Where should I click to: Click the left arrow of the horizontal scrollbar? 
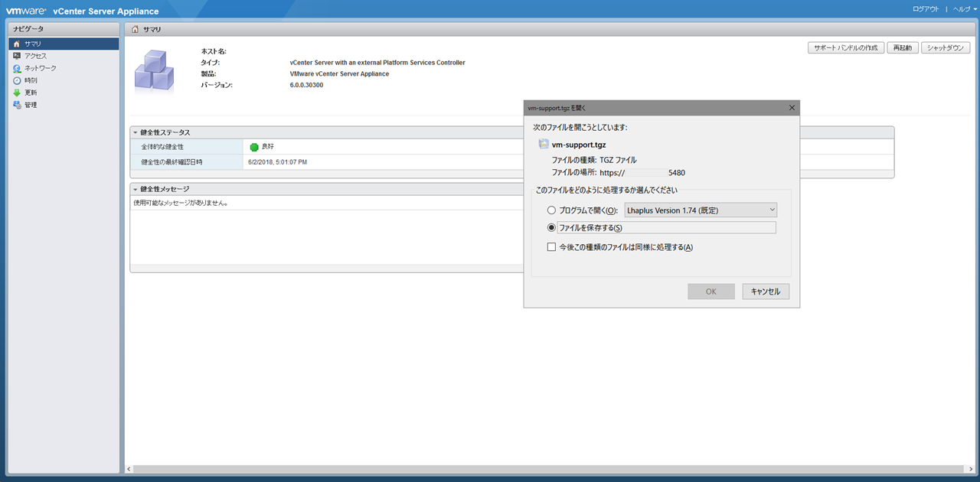click(129, 468)
